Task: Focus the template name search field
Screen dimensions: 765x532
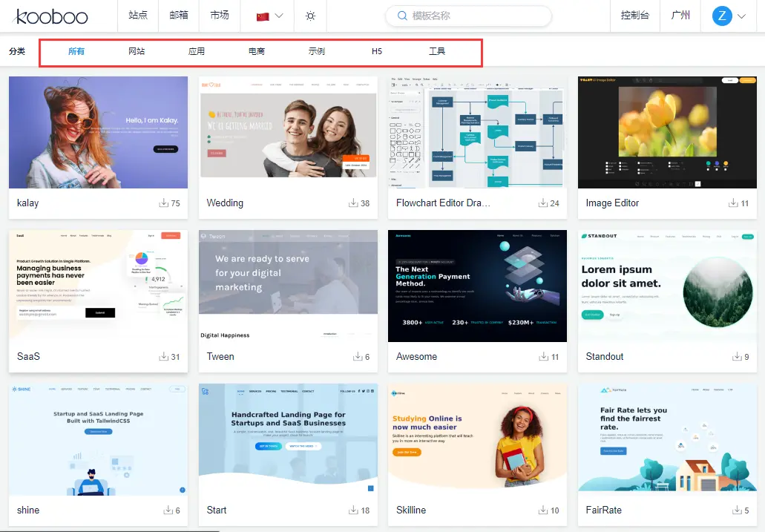Action: 475,16
